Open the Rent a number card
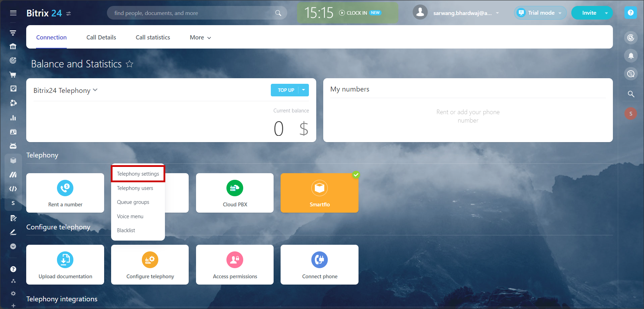The width and height of the screenshot is (644, 309). pyautogui.click(x=65, y=193)
